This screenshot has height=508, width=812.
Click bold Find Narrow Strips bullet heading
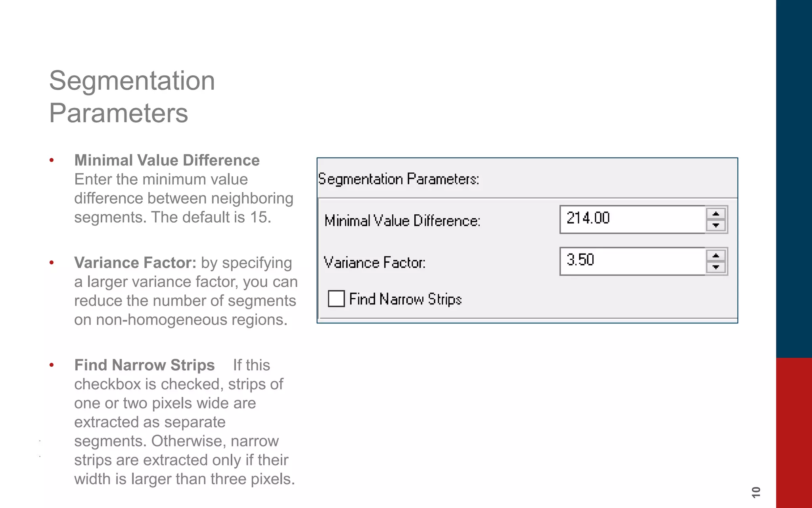pos(144,365)
